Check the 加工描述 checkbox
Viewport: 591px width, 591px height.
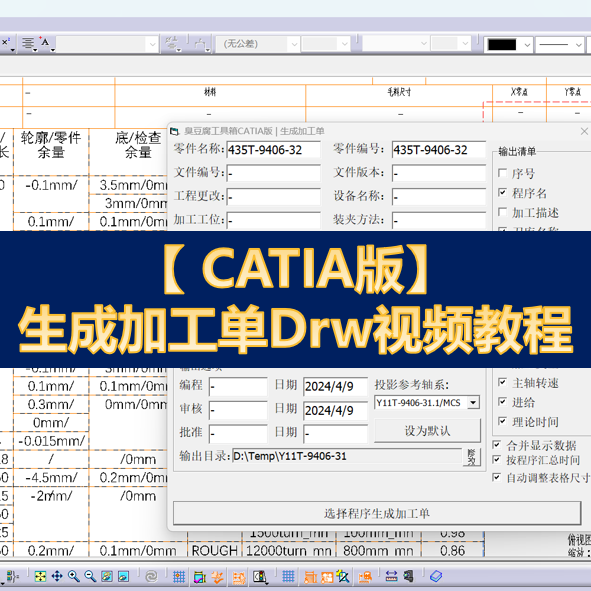502,212
